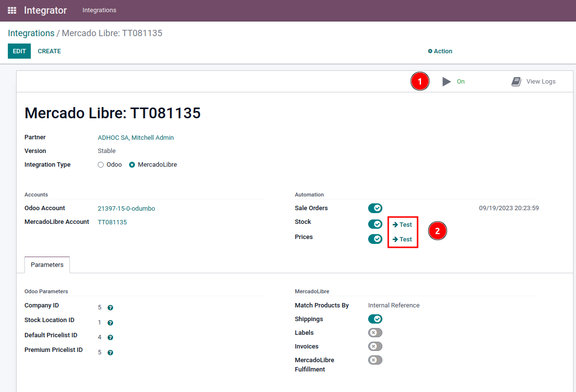The height and width of the screenshot is (392, 576).
Task: Select the MercadoLibre integration type radio
Action: (132, 165)
